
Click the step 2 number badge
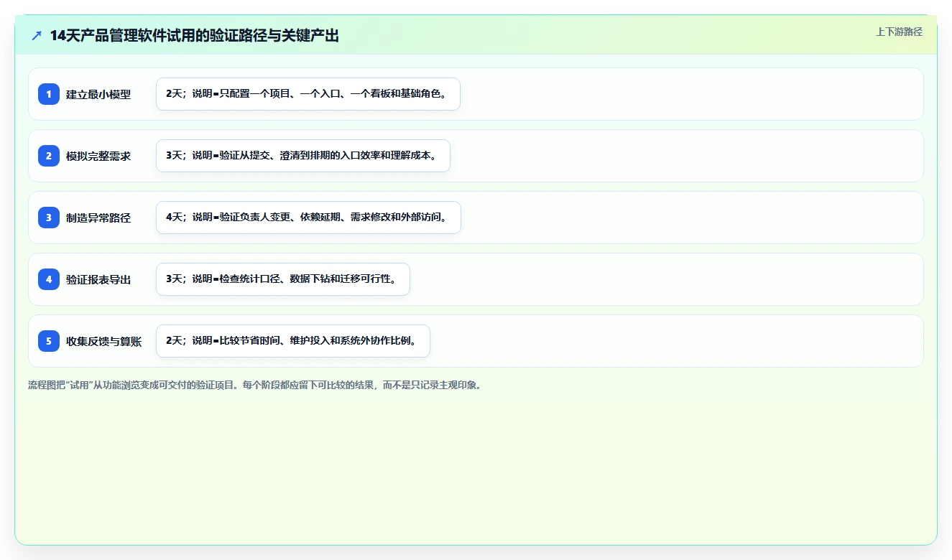click(49, 156)
